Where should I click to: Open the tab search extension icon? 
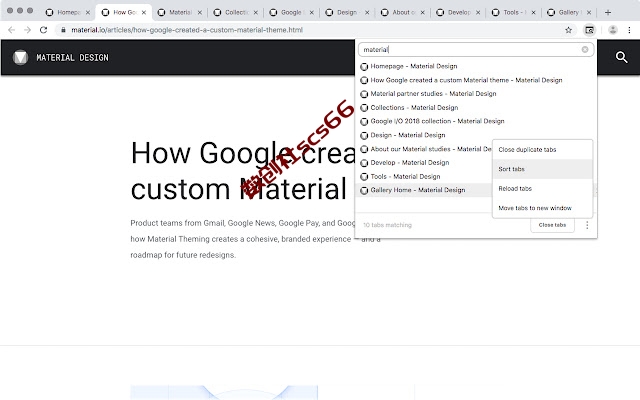tap(589, 30)
